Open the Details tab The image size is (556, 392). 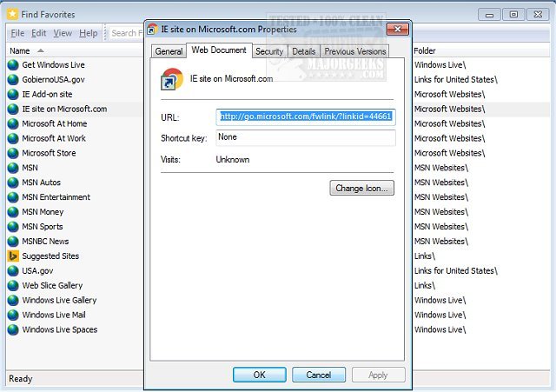coord(304,51)
